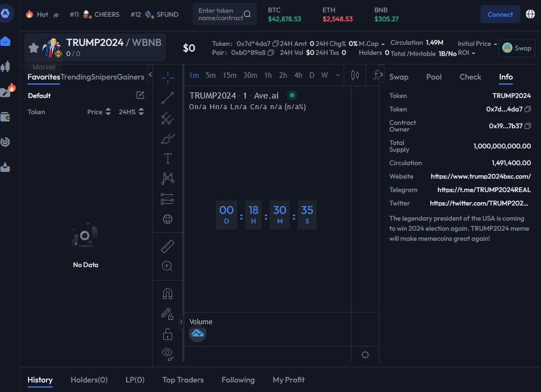This screenshot has width=541, height=392.
Task: Open the My Profit tab
Action: (x=289, y=380)
